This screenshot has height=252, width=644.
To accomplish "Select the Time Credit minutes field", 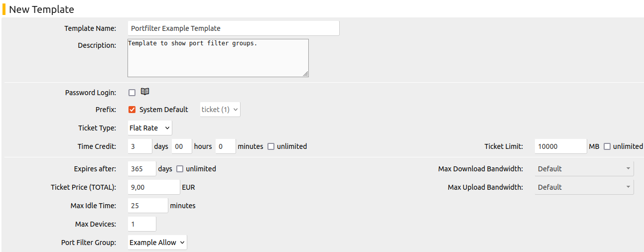I will (226, 146).
